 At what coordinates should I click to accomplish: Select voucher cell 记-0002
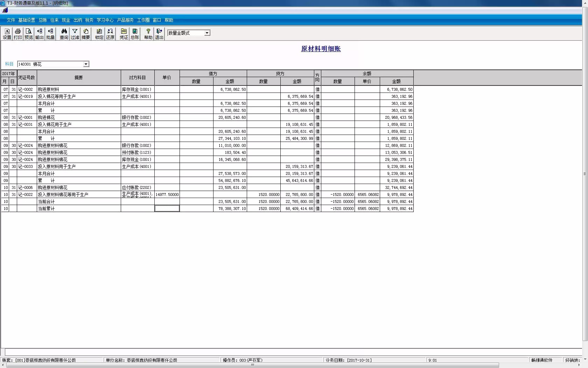coord(27,89)
